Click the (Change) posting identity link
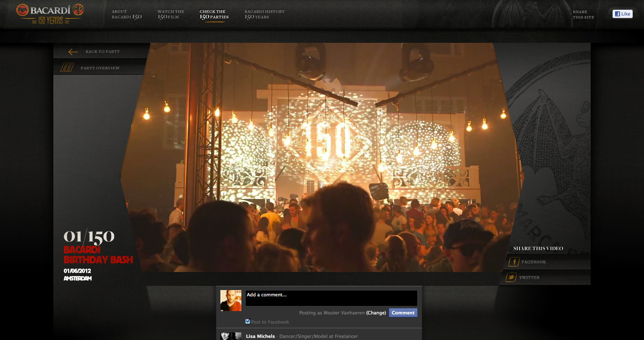644x340 pixels. point(376,313)
